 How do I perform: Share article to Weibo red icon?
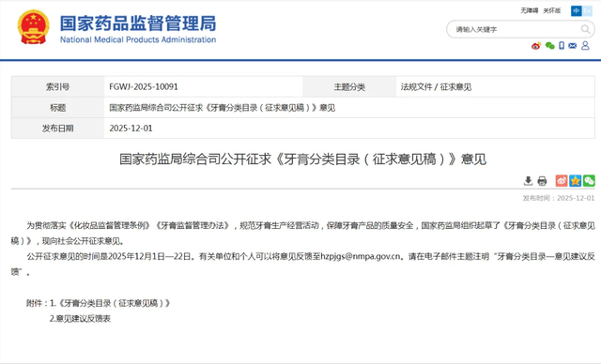562,181
